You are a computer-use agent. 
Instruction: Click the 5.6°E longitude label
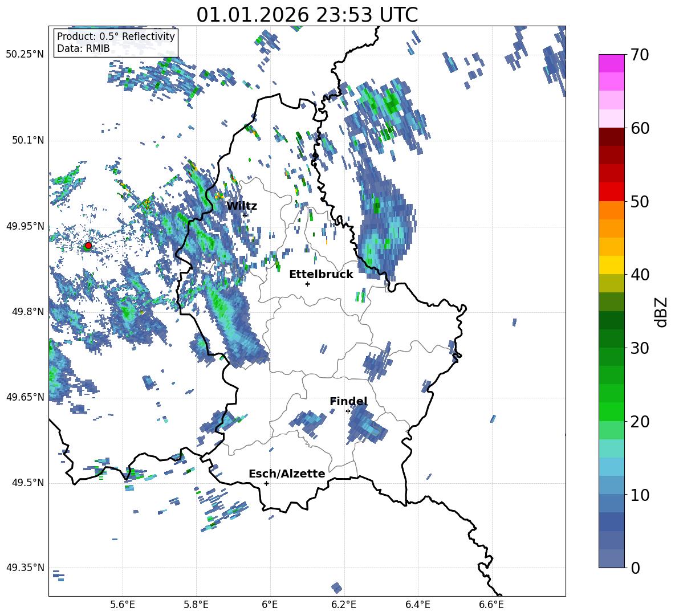(x=123, y=605)
